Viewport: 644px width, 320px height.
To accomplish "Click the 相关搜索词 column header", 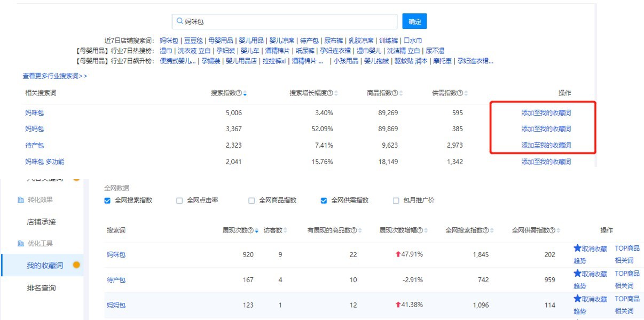I will click(41, 93).
